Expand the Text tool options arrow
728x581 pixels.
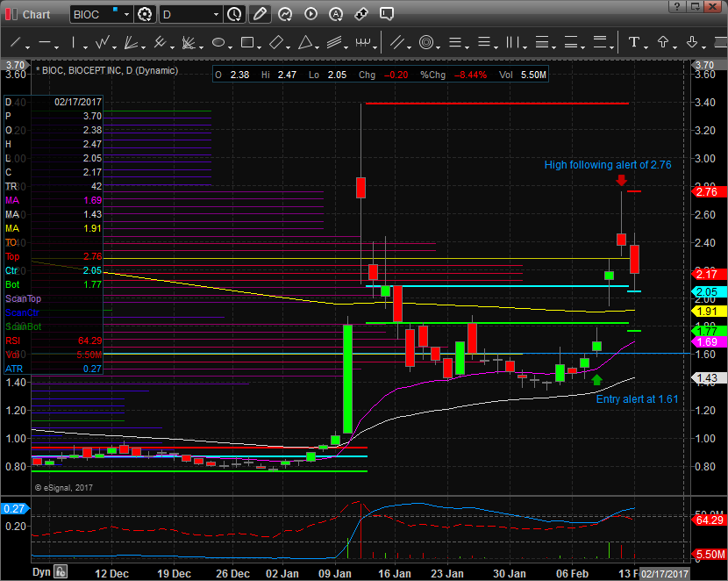click(x=646, y=47)
